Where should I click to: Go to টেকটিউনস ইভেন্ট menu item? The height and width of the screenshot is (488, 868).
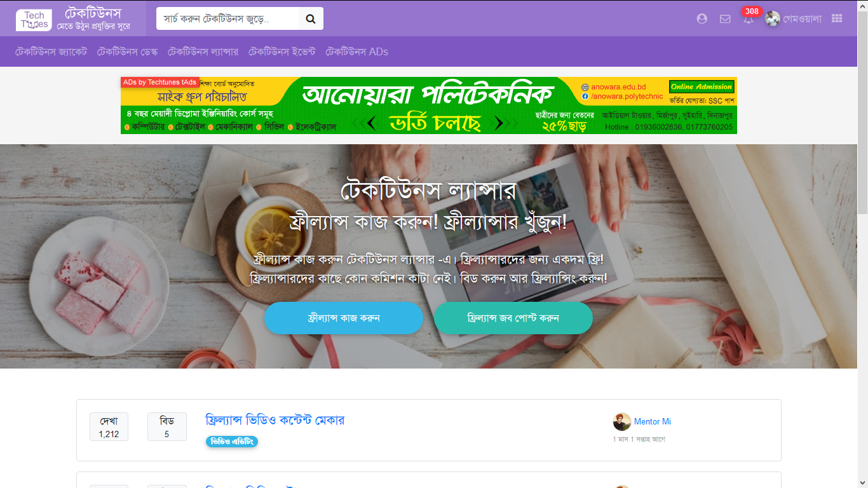click(x=281, y=51)
